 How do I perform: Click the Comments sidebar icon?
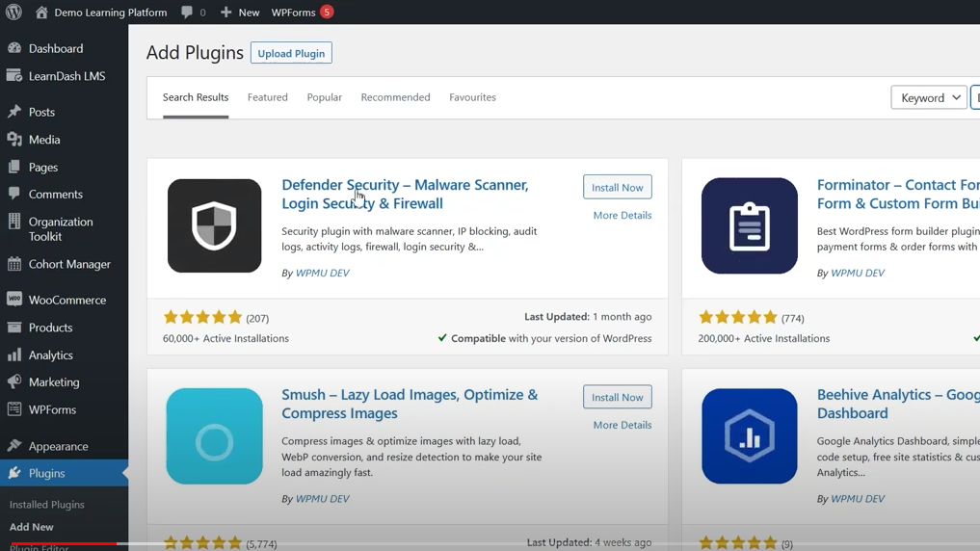(x=14, y=194)
